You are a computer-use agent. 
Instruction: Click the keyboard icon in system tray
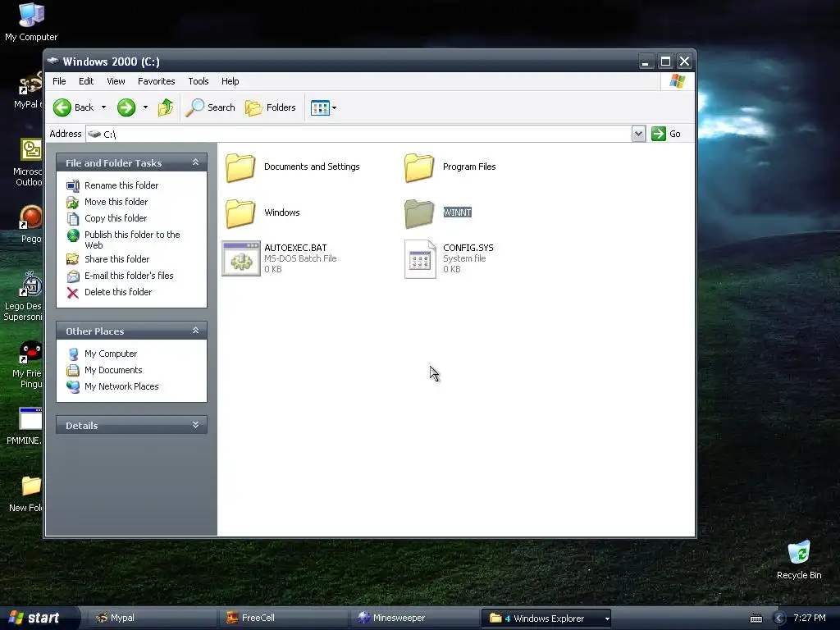point(756,619)
